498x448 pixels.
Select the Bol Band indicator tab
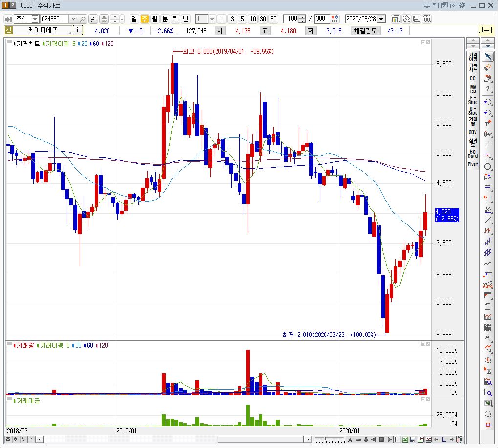click(473, 154)
